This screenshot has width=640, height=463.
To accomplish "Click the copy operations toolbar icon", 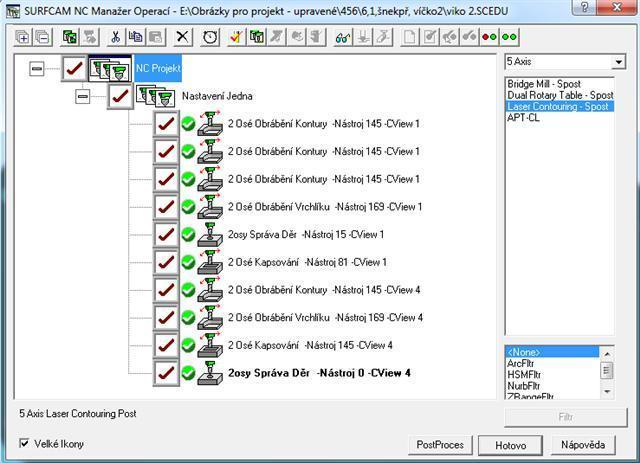I will tap(136, 37).
